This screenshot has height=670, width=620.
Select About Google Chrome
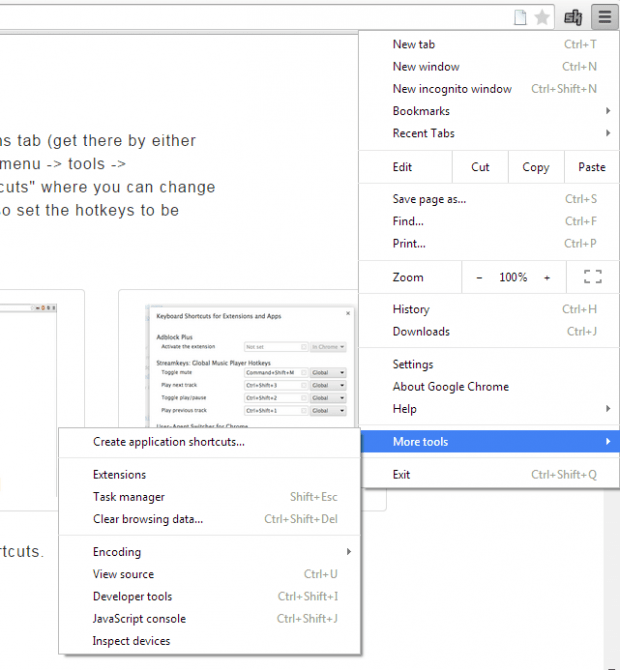(489, 387)
